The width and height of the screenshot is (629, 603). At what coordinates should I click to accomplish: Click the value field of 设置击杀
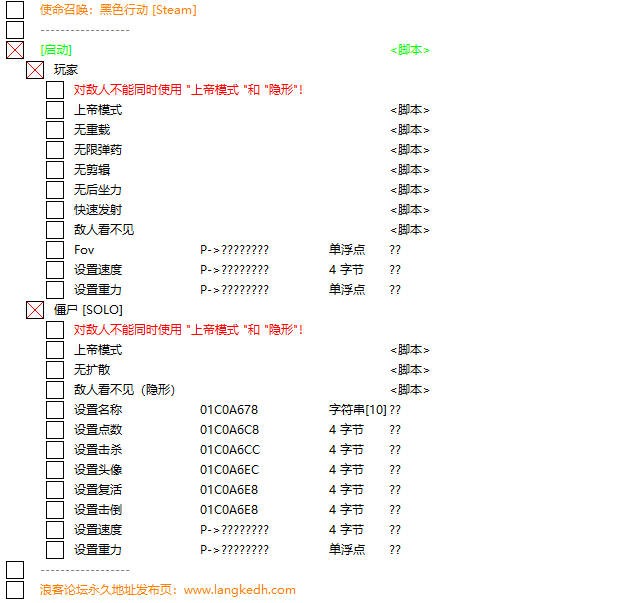[395, 450]
